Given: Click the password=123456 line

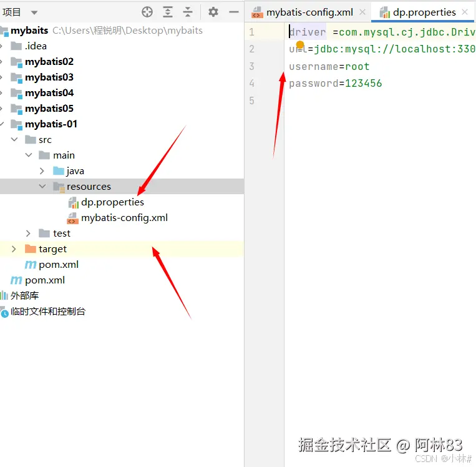Looking at the screenshot, I should (336, 83).
